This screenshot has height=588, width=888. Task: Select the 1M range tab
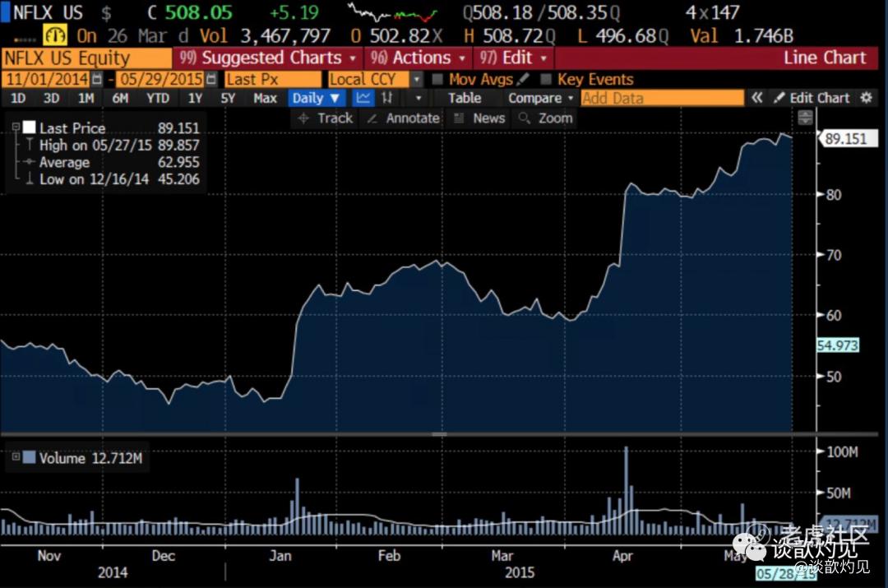pos(86,98)
